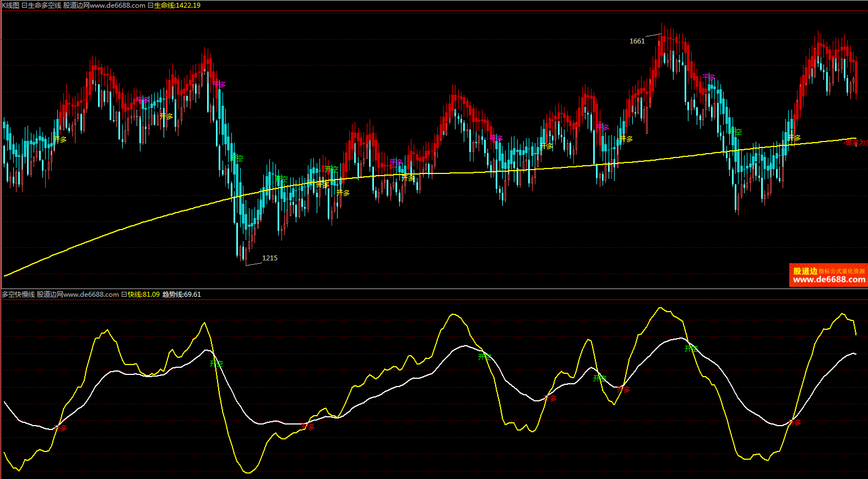Click the 生命多空线 indicator name

click(x=45, y=6)
